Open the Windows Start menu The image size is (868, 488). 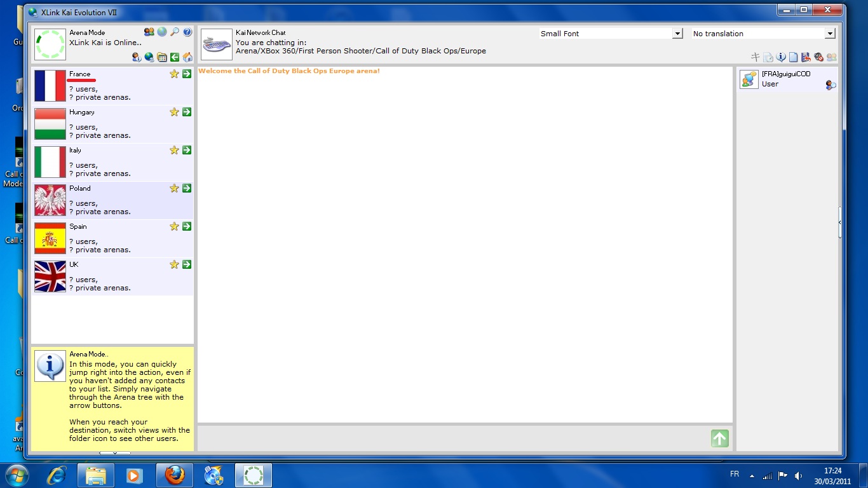click(x=16, y=475)
